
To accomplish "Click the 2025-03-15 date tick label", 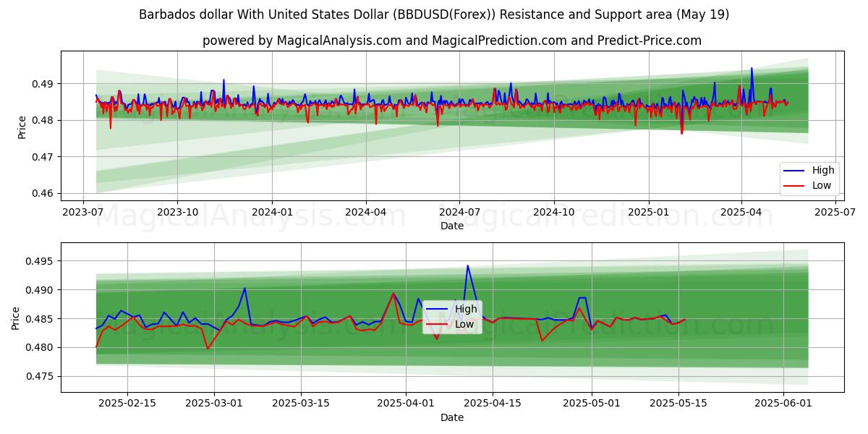I will [x=302, y=402].
